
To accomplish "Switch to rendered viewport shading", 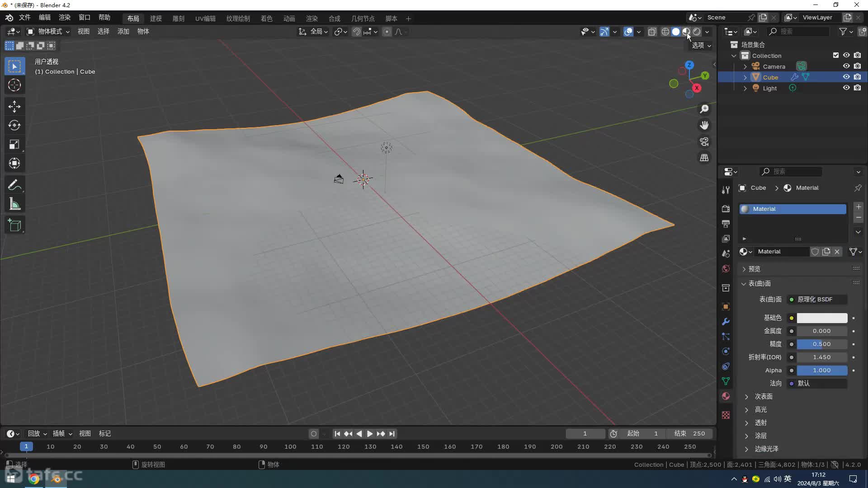I will [697, 32].
